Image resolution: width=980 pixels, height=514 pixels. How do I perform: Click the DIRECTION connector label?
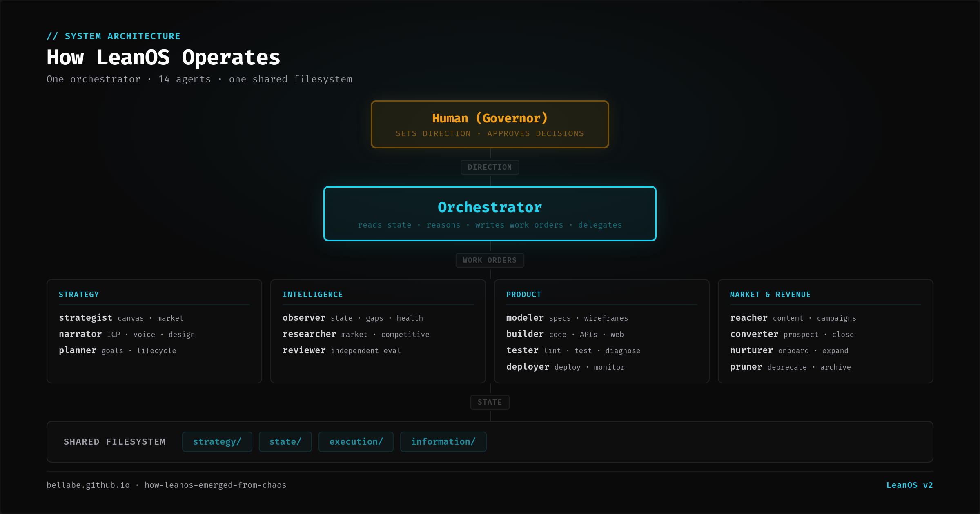point(490,167)
